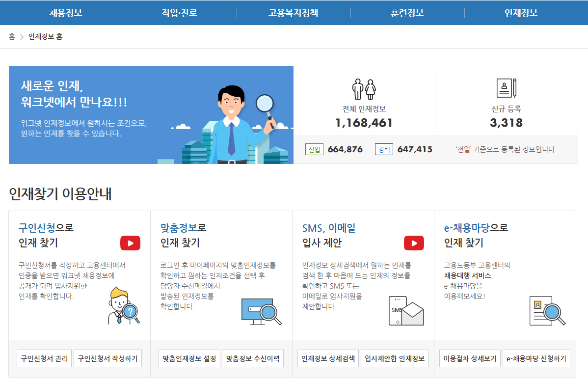Click total count 1,168,461
Screen dimensions: 588x380
(364, 123)
